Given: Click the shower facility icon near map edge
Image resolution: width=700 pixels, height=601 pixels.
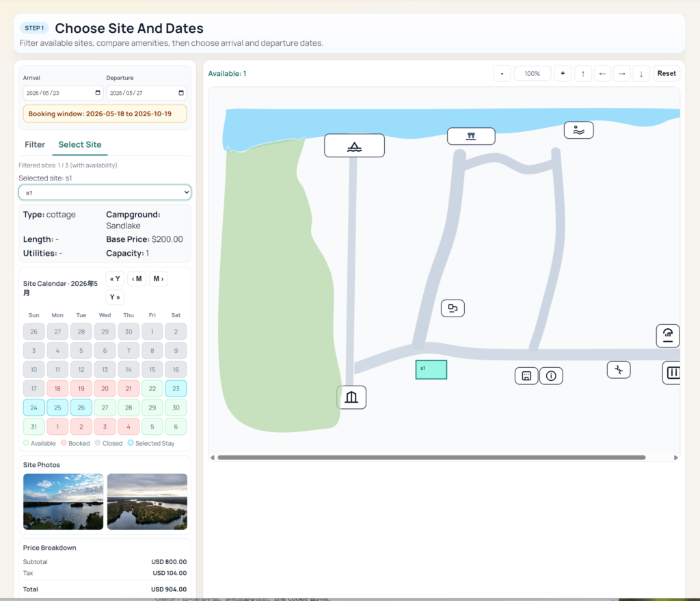Looking at the screenshot, I should point(668,335).
